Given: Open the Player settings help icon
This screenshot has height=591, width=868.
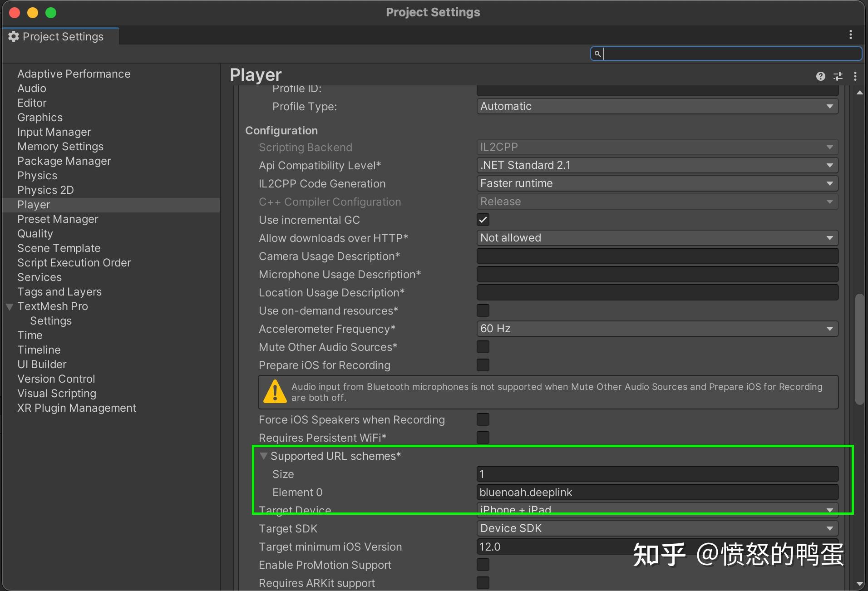Looking at the screenshot, I should (x=820, y=76).
